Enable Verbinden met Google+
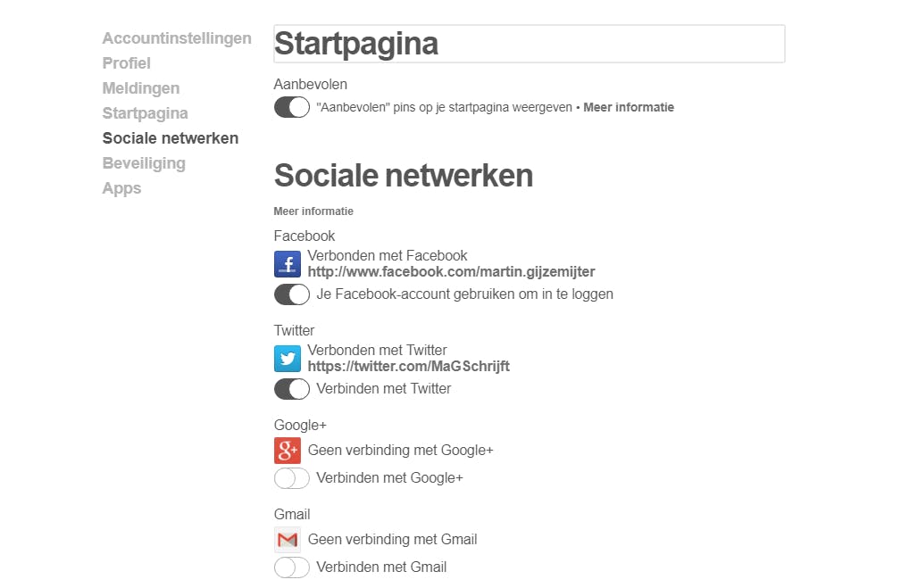This screenshot has width=901, height=588. (291, 478)
